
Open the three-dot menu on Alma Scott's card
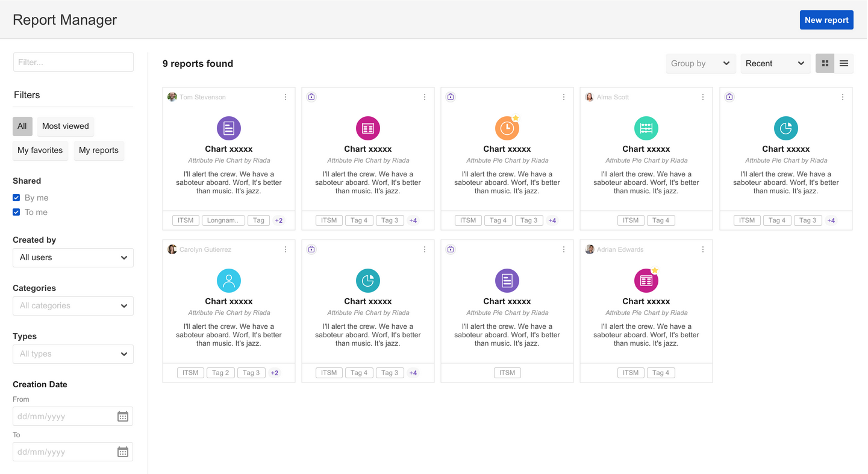coord(703,97)
